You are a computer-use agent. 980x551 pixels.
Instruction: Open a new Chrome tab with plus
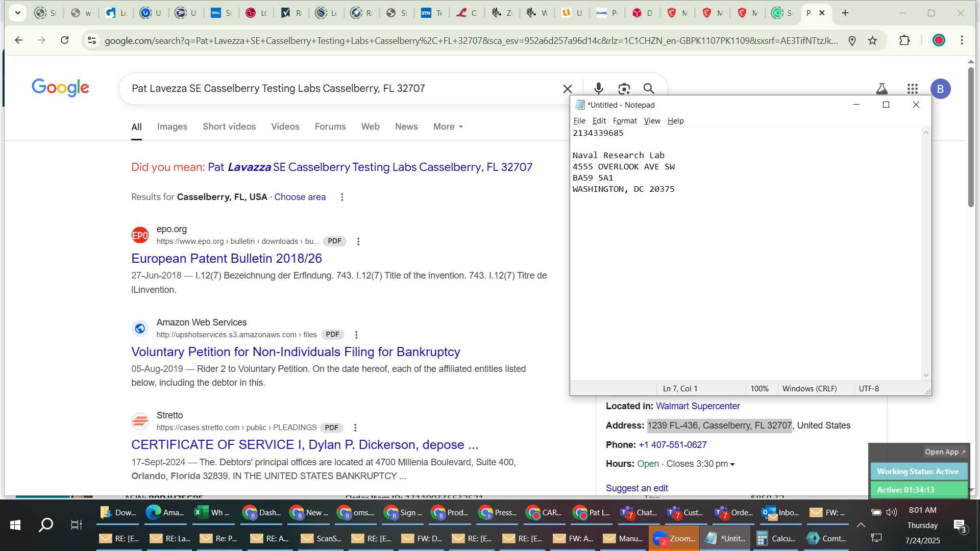(845, 13)
